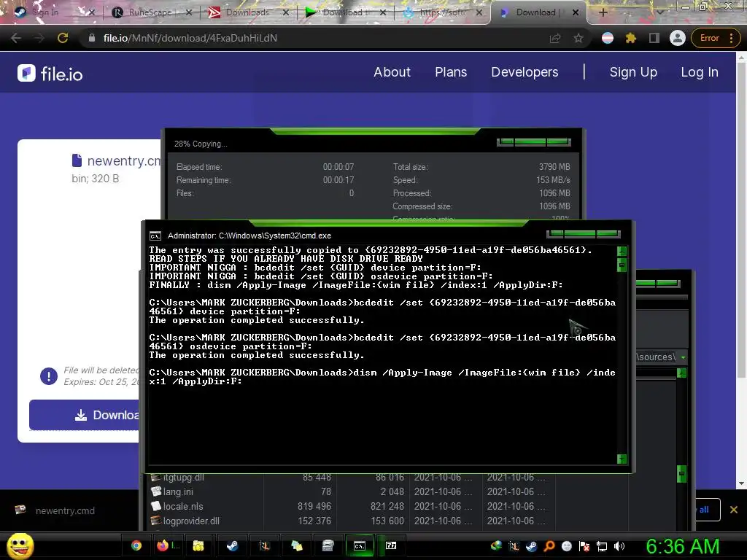
Task: Click cmd window scroll up arrow
Action: (622, 251)
